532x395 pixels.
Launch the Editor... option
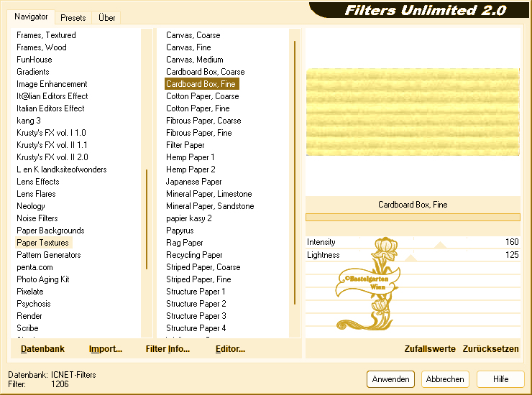click(x=230, y=349)
